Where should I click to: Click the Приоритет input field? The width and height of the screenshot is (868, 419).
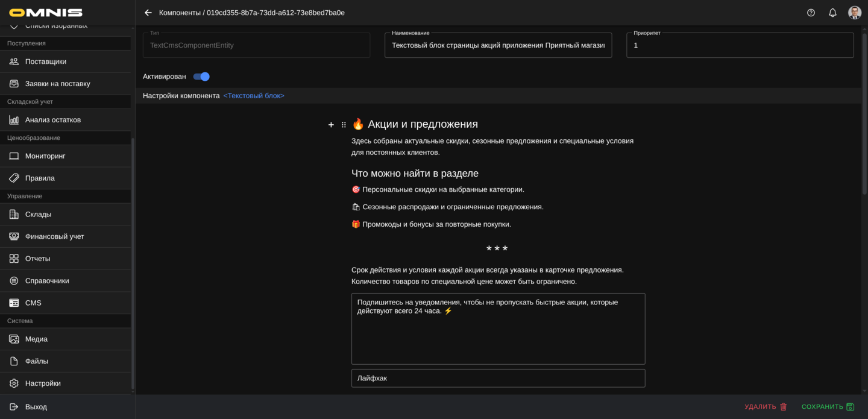(x=740, y=45)
